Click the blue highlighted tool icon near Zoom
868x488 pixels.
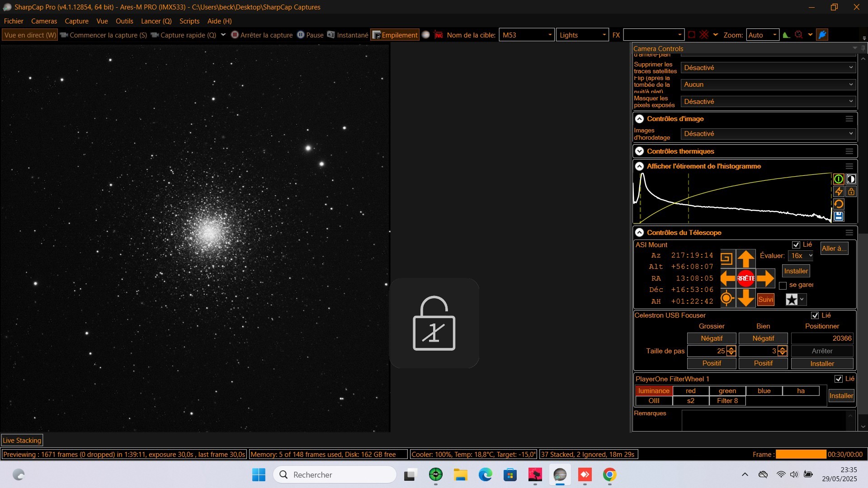(x=822, y=35)
